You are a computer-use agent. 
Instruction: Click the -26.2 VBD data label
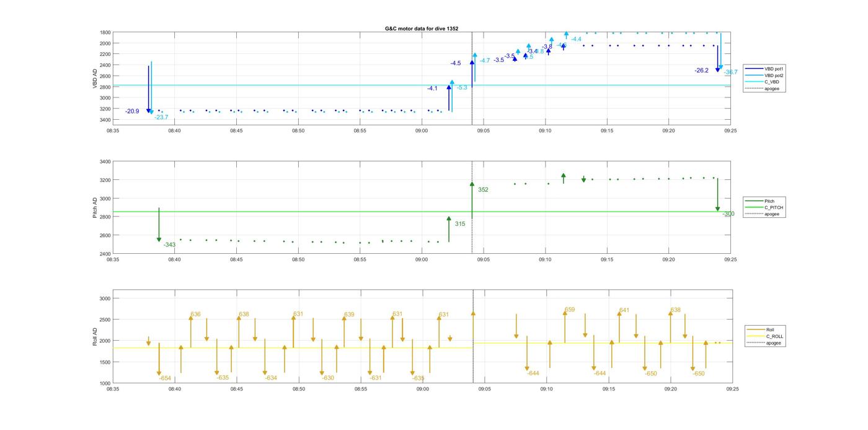tap(701, 71)
